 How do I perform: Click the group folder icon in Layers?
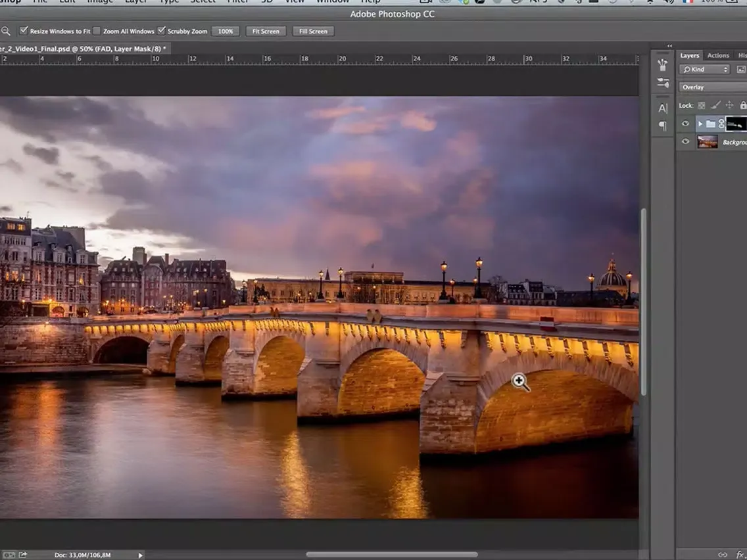(710, 124)
